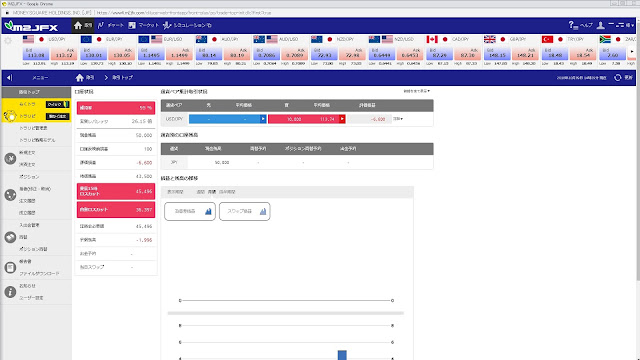The width and height of the screenshot is (640, 360).
Task: Click the UK flag of GBP/JPY
Action: pyautogui.click(x=490, y=39)
